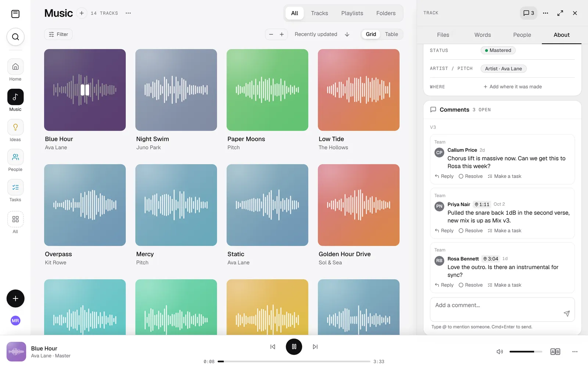Click the black create-new plus button

click(15, 298)
